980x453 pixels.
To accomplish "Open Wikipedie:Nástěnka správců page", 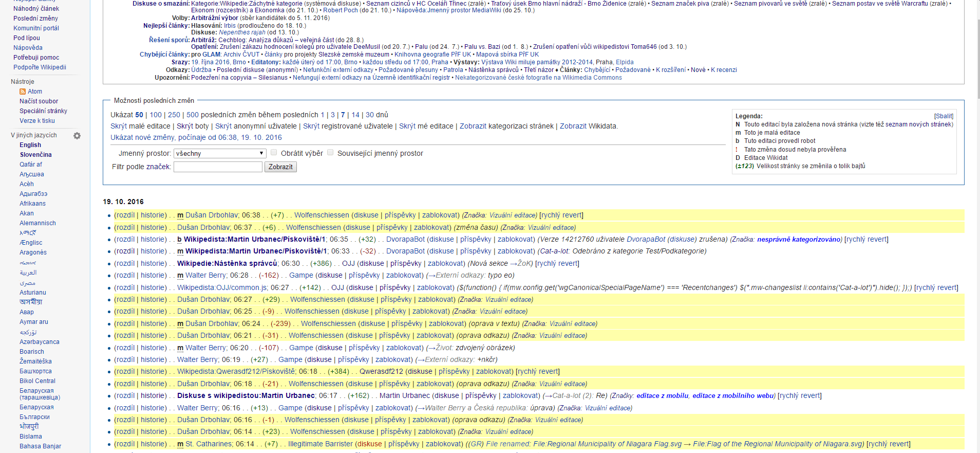I will pyautogui.click(x=227, y=263).
